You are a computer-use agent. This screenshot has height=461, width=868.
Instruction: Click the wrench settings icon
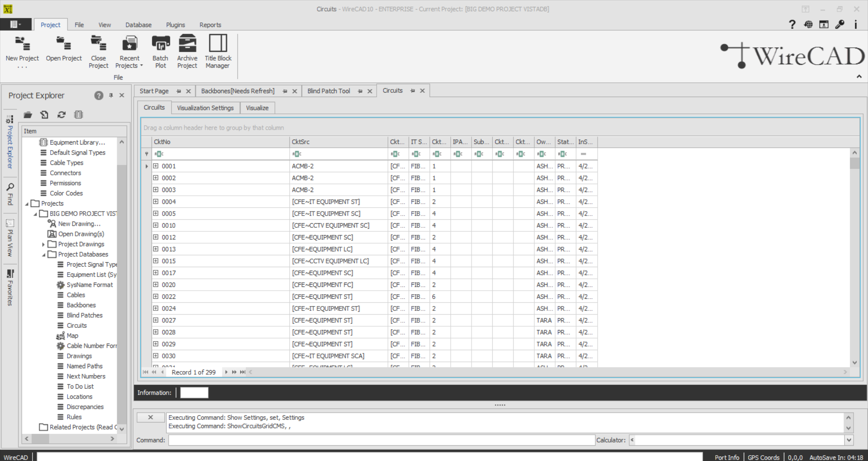840,24
